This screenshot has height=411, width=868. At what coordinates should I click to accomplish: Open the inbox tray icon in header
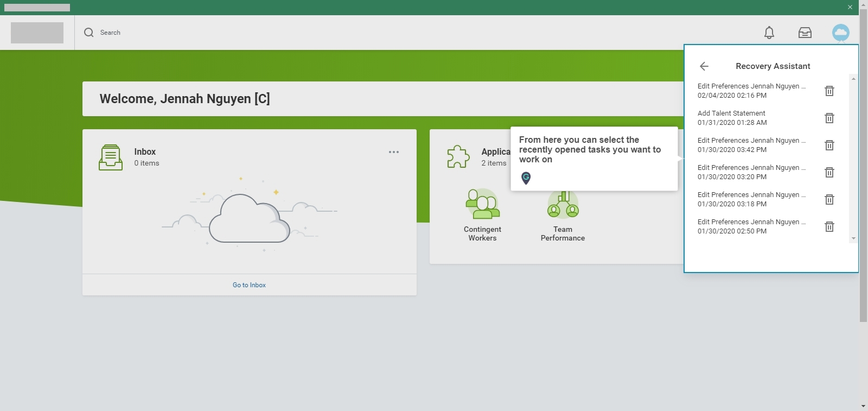pos(805,33)
